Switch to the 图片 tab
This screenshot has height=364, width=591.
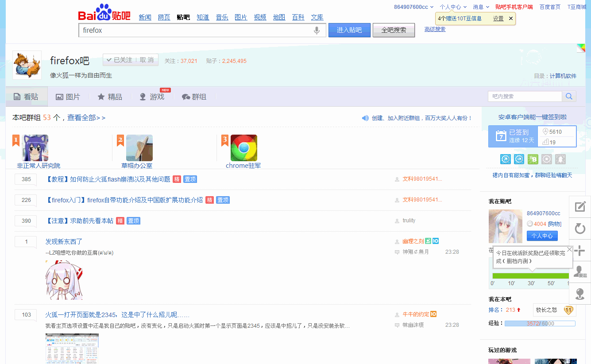click(x=68, y=97)
